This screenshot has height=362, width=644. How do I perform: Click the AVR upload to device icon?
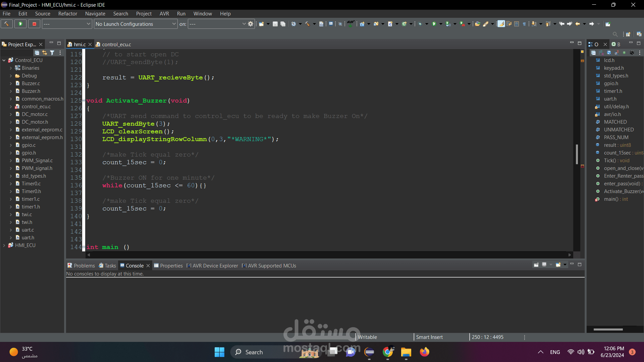pyautogui.click(x=351, y=24)
